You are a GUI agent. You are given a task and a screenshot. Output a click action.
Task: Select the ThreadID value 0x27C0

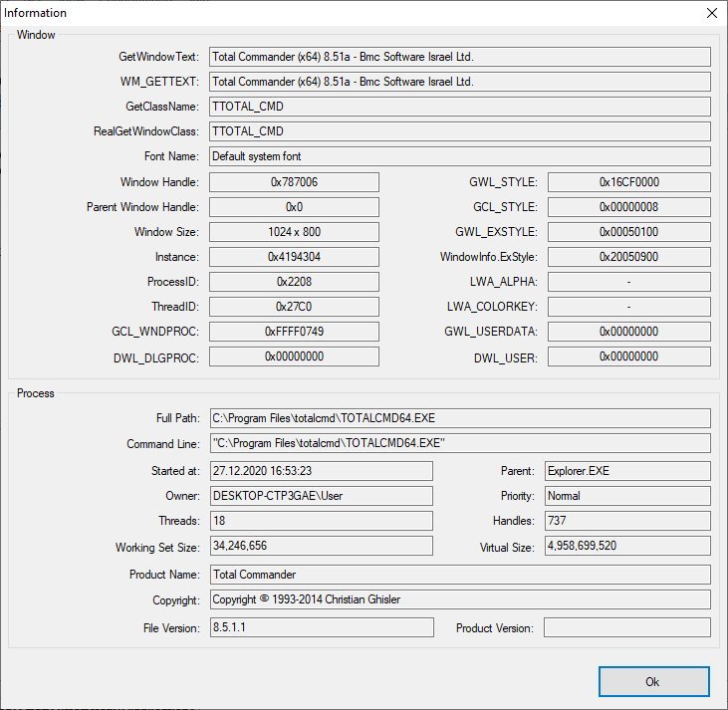point(294,307)
